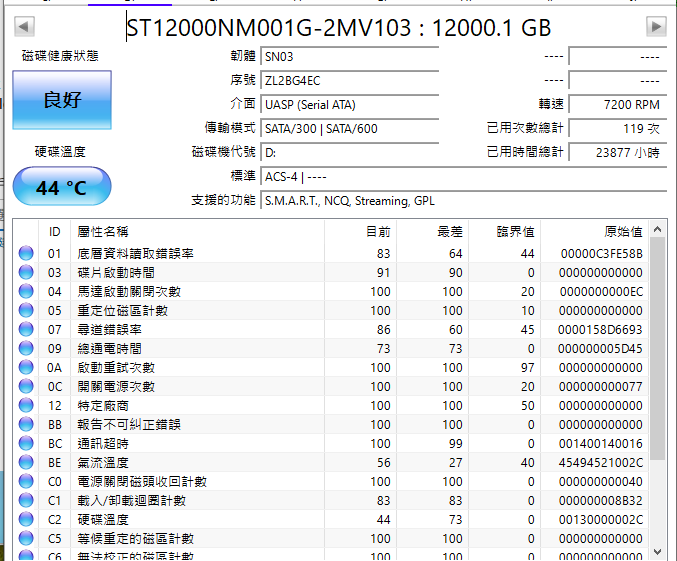
Task: Select the row 報告不可糾正錯誤
Action: pyautogui.click(x=331, y=424)
